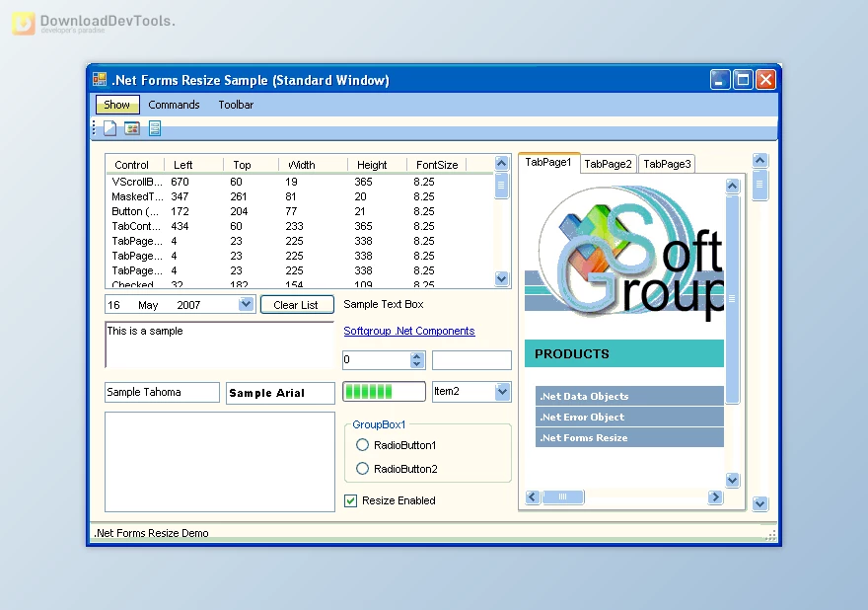Click the month May in date picker
The height and width of the screenshot is (610, 868).
tap(148, 305)
